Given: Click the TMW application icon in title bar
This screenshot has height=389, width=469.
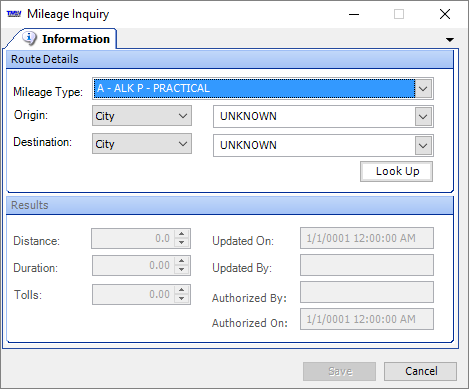Looking at the screenshot, I should click(14, 14).
